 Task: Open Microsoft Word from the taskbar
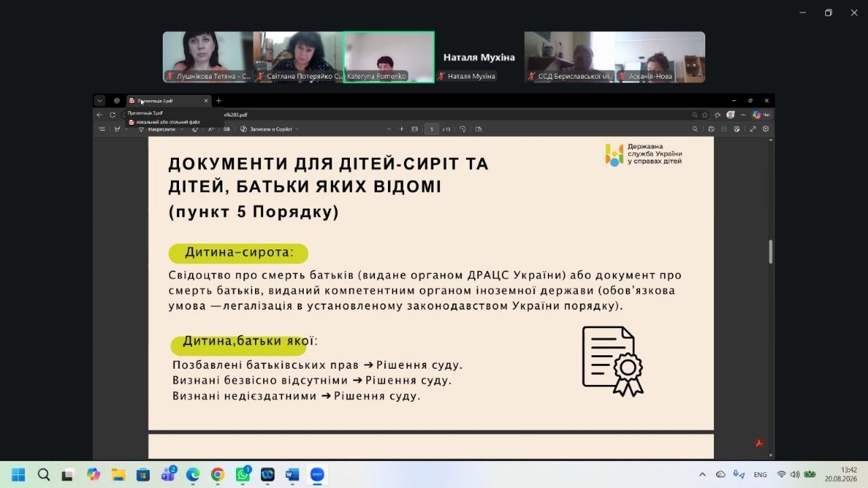pyautogui.click(x=292, y=474)
